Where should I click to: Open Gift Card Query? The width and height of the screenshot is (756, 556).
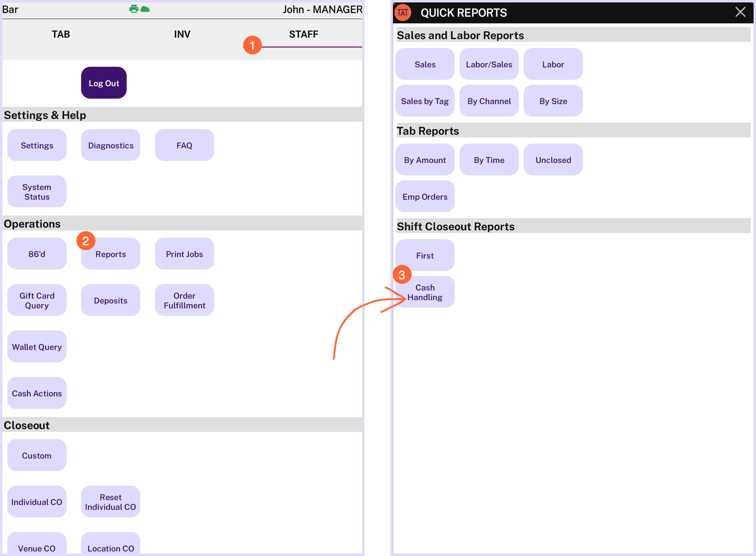coord(37,300)
